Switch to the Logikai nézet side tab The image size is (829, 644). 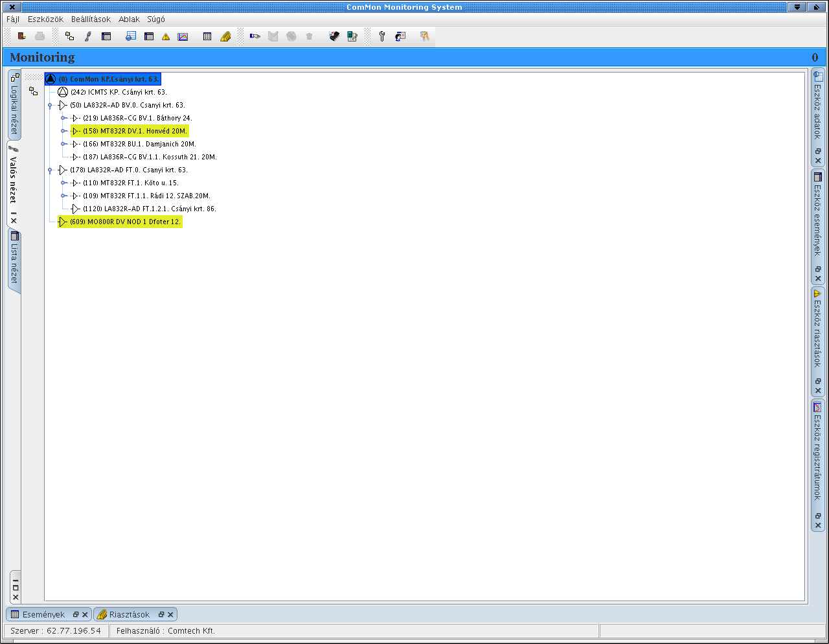[14, 104]
